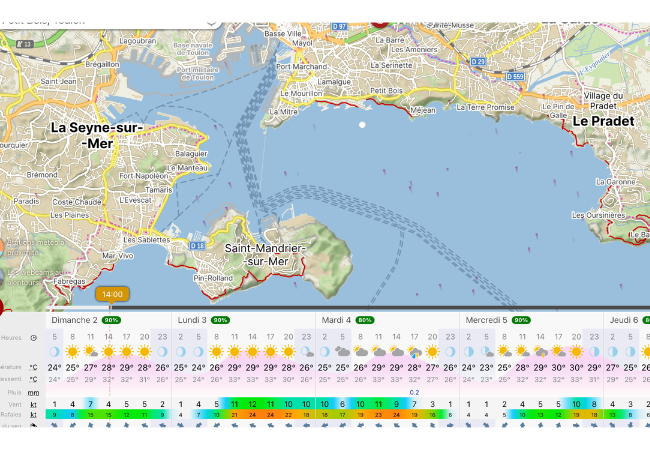Click the D 97 road shield on map

[x=339, y=27]
